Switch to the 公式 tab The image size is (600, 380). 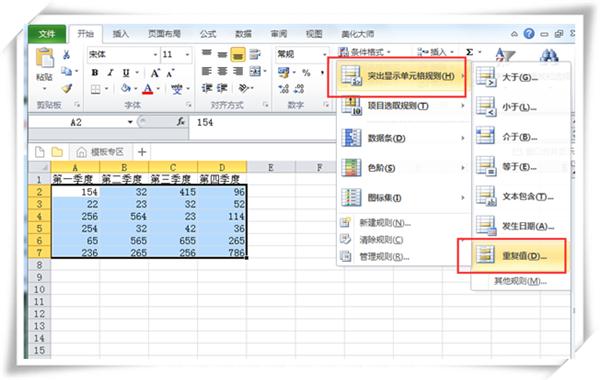click(x=208, y=34)
